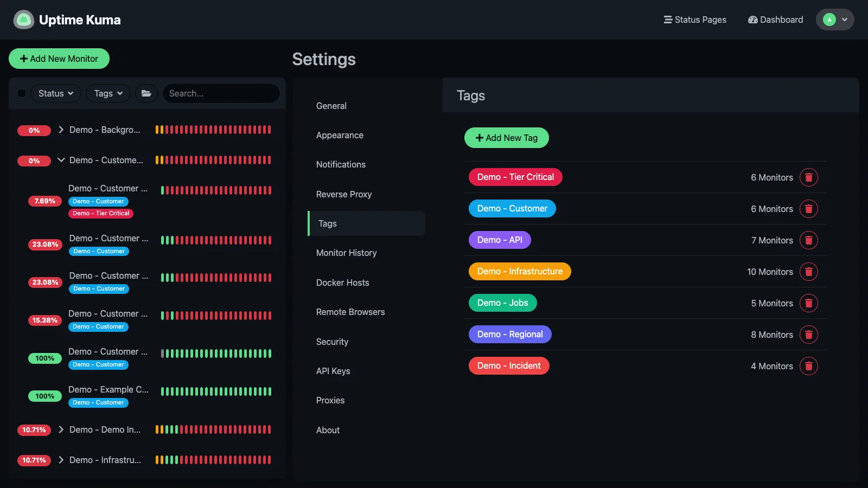Click the heartbeat bar of Demo - Backgro...
This screenshot has height=488, width=868.
213,130
